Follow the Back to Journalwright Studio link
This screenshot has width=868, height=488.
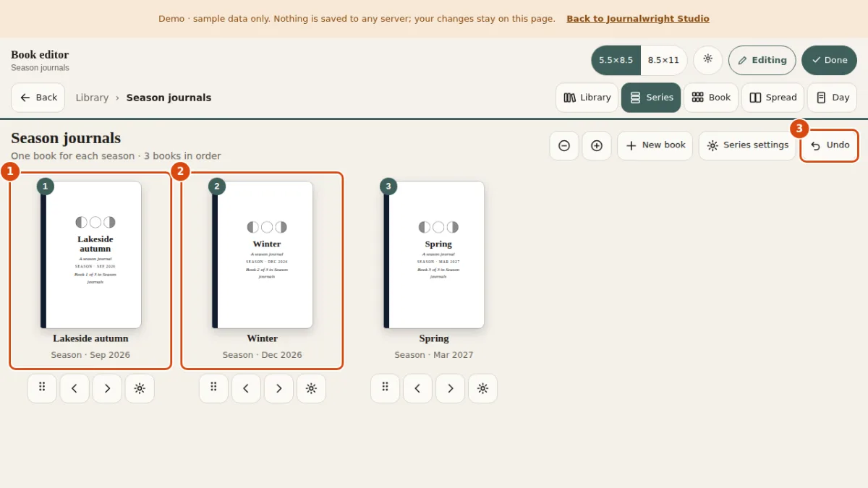coord(638,19)
